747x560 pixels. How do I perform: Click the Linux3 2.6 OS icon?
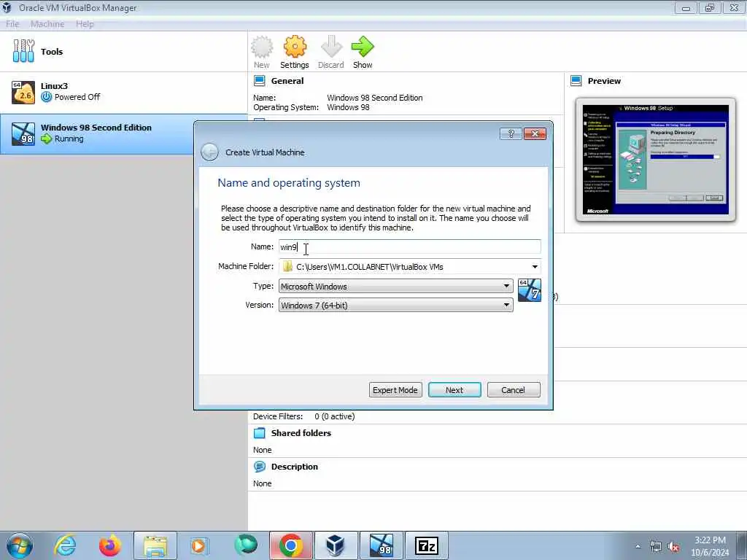pos(23,92)
